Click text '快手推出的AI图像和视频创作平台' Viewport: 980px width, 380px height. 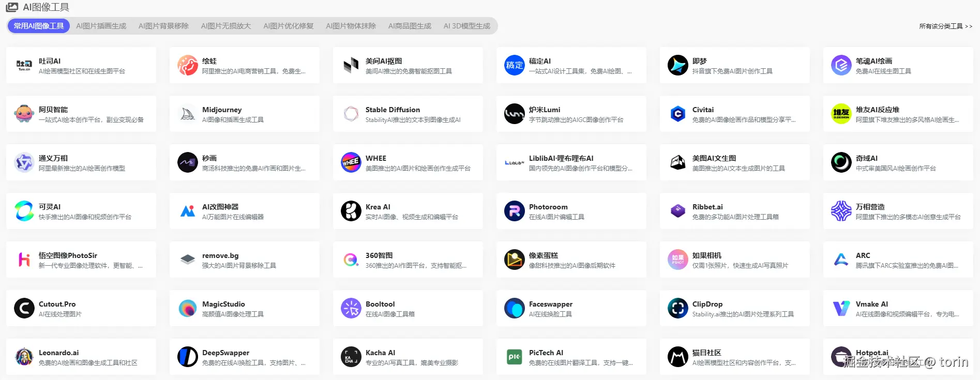click(x=85, y=217)
